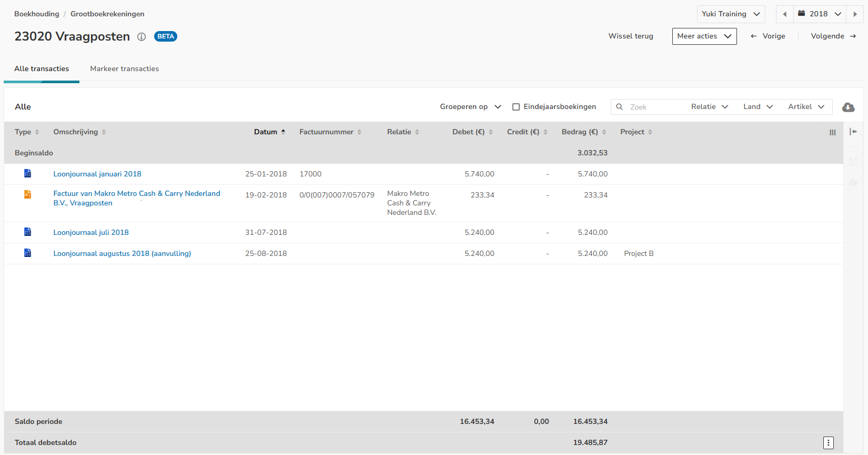868x455 pixels.
Task: Enable the Eindejaarsboekingen checkbox
Action: pyautogui.click(x=516, y=107)
